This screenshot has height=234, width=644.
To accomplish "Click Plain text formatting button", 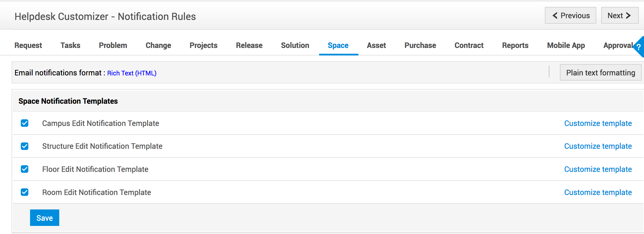I will (x=601, y=73).
